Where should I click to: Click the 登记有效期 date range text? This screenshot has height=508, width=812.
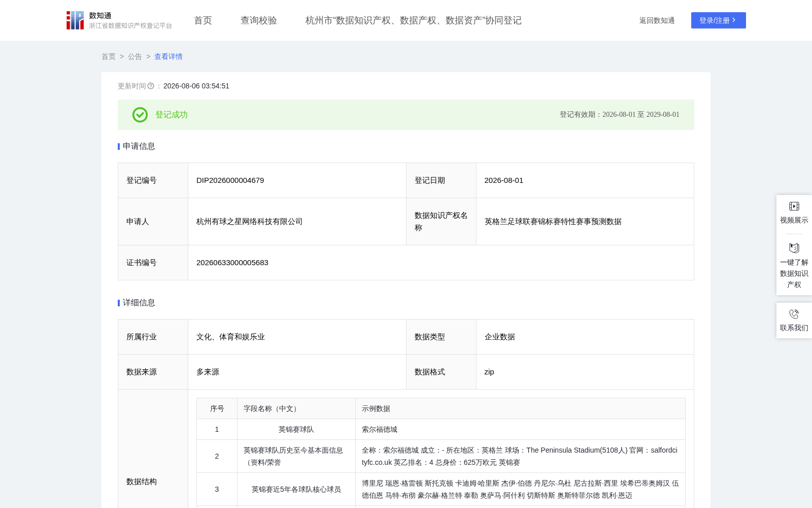click(619, 115)
